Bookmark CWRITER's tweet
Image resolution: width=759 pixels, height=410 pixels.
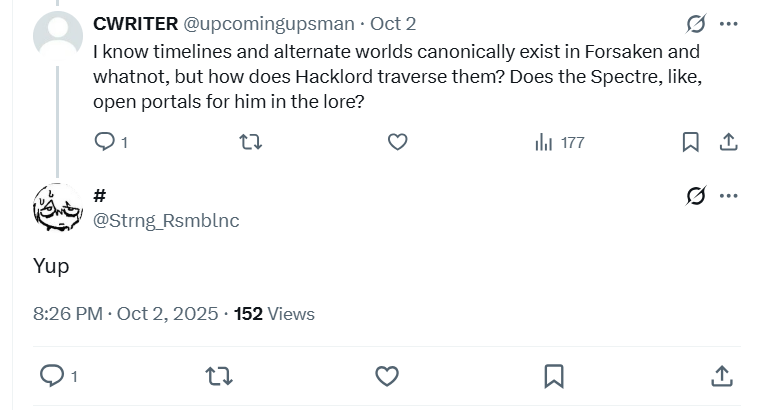click(690, 142)
